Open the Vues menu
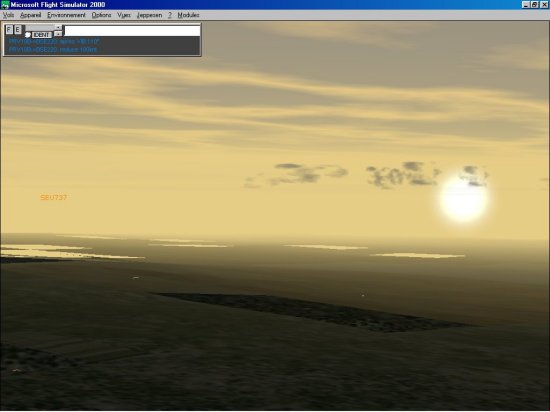 tap(124, 15)
